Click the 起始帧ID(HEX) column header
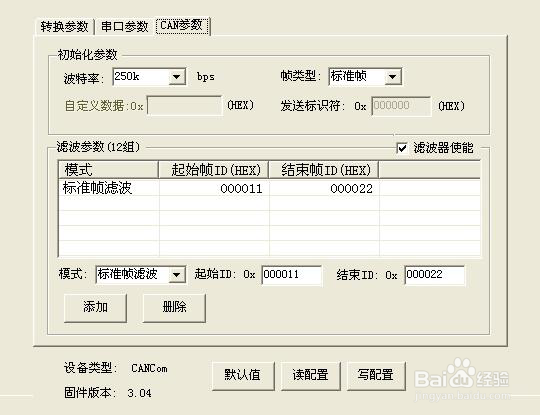 [214, 170]
